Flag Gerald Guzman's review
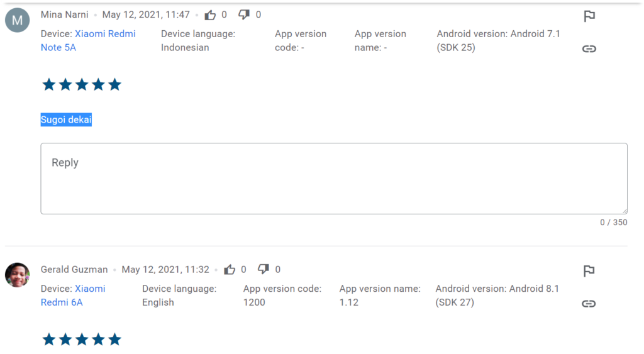 tap(589, 271)
